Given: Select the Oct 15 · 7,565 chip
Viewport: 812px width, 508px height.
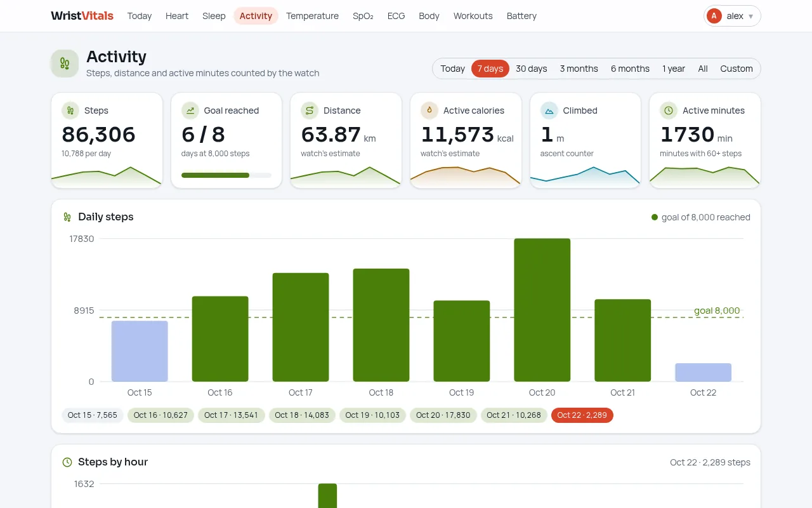Looking at the screenshot, I should 93,415.
